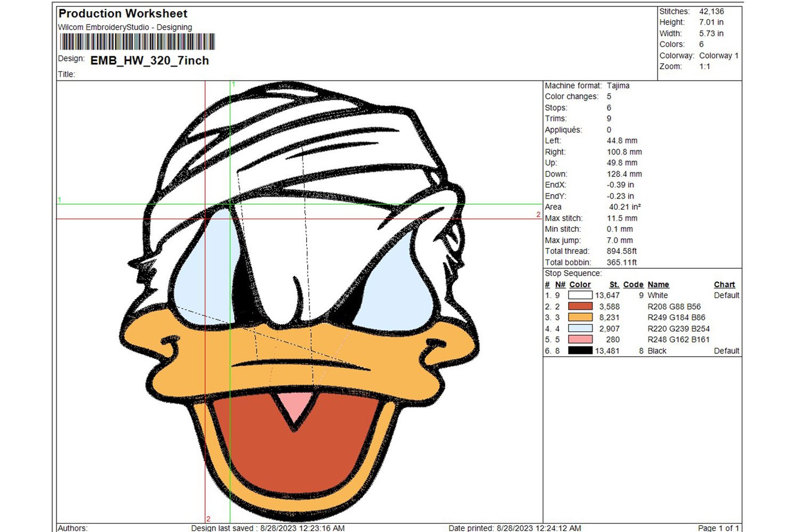The image size is (800, 532).
Task: Click the Black color swatch in stop 6
Action: (x=580, y=351)
